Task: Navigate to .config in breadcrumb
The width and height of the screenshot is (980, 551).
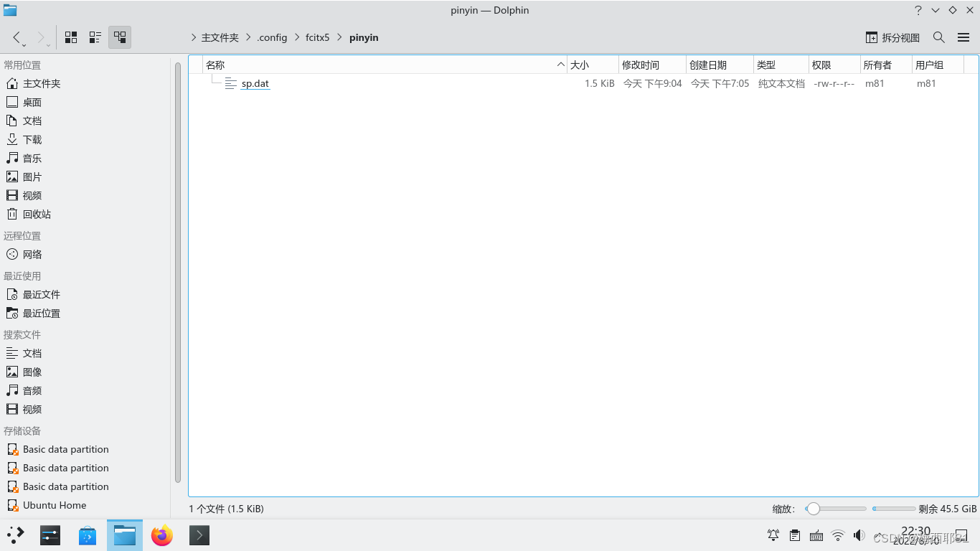Action: (272, 37)
